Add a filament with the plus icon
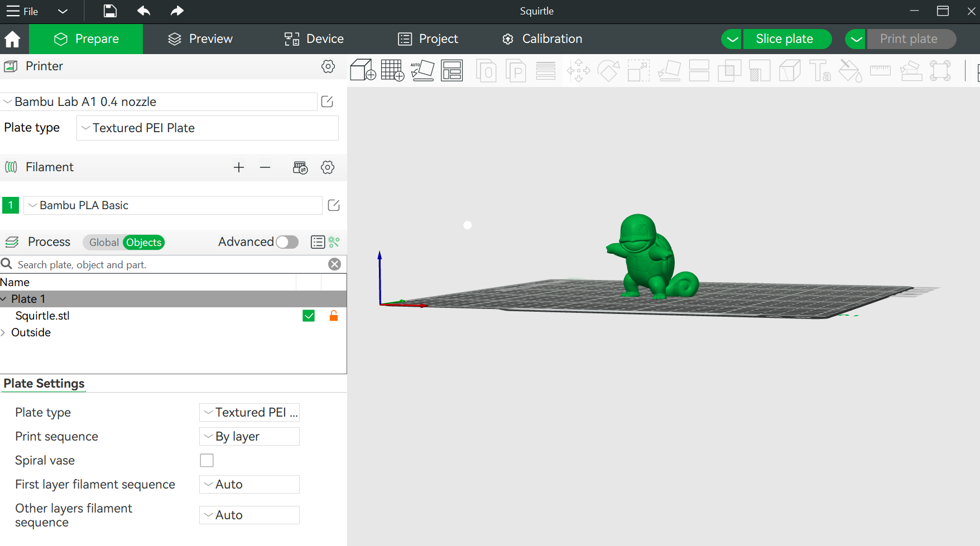The image size is (980, 546). [239, 167]
